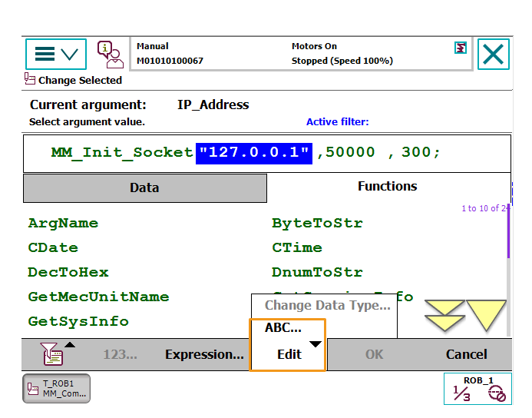The image size is (532, 418).
Task: Open the ROB_1 quickset menu
Action: coord(477,388)
